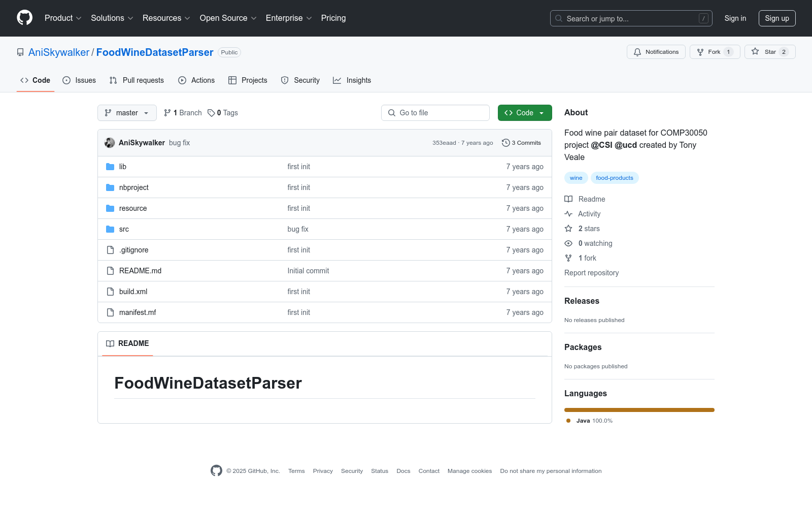Open the Pricing page
This screenshot has width=812, height=508.
333,18
